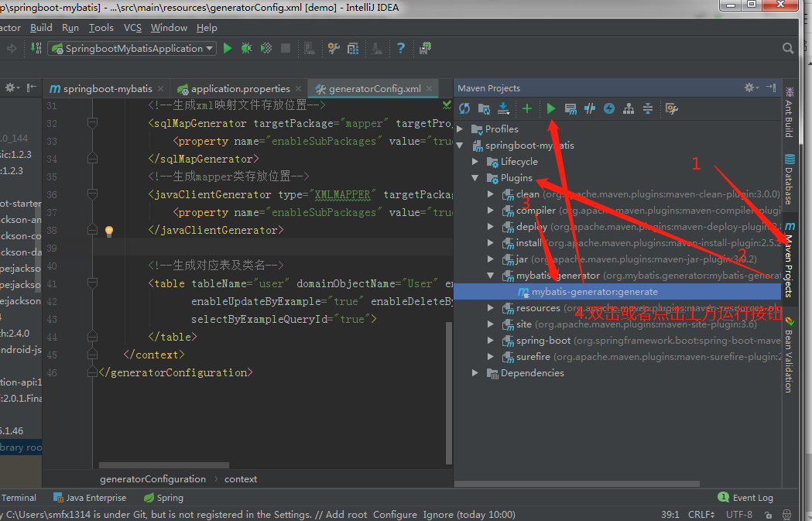Run SpringbootMybatisApplication with green play button

(x=228, y=48)
